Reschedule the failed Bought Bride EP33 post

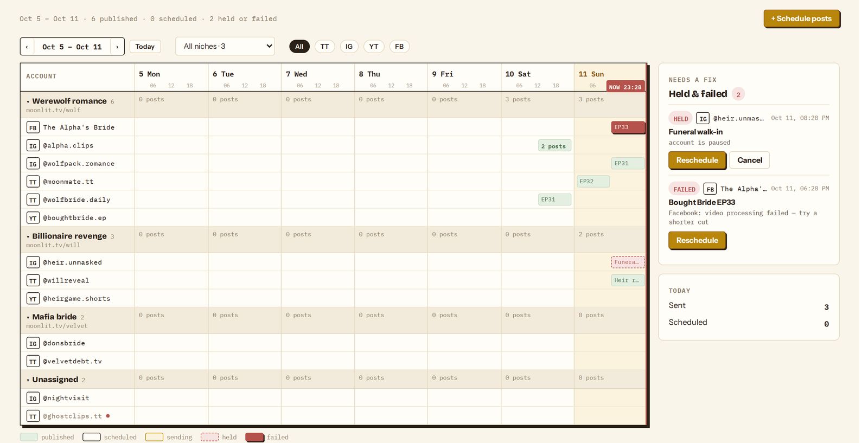[x=697, y=240]
